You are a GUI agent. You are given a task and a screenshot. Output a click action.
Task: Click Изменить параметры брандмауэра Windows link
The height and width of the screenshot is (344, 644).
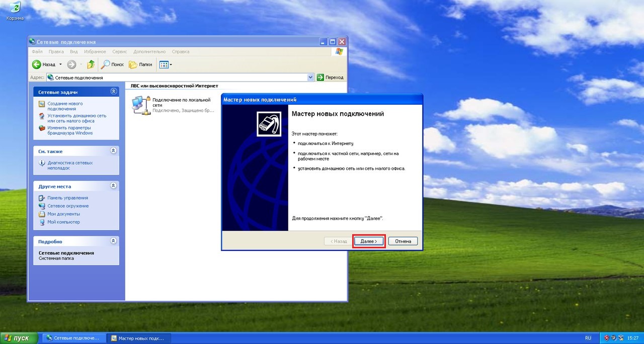coord(70,130)
